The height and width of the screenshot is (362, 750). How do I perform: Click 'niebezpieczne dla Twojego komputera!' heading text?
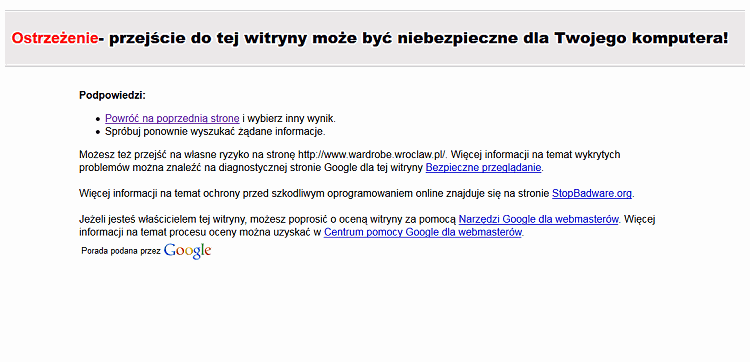point(563,38)
